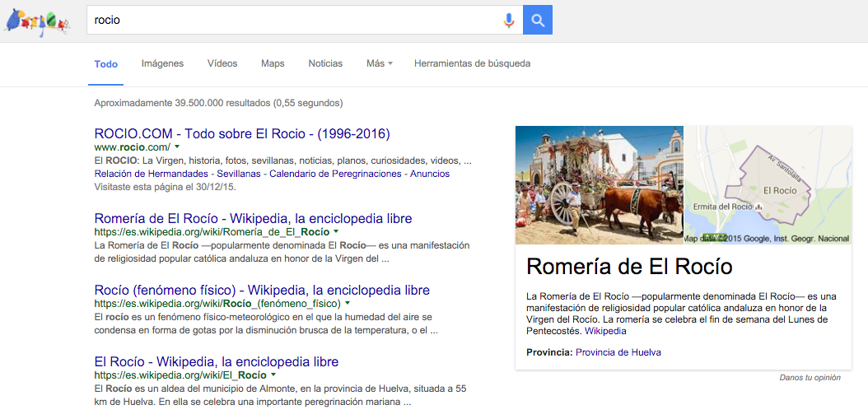Follow the Calendario de Peregrinaciones sitelink

(x=335, y=174)
